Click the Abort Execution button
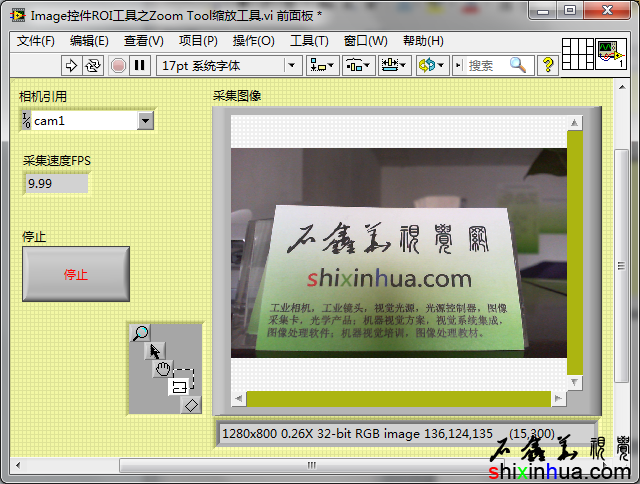 click(x=118, y=65)
